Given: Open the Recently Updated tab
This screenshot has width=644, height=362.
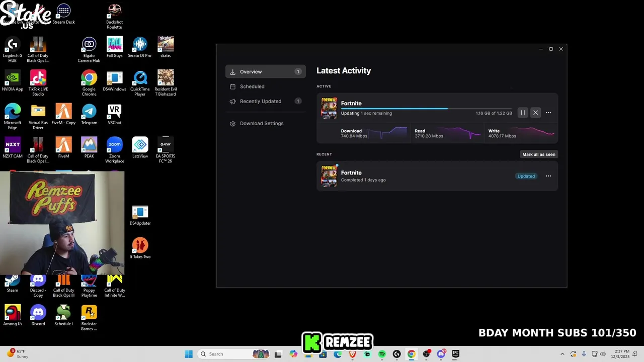Looking at the screenshot, I should point(265,101).
